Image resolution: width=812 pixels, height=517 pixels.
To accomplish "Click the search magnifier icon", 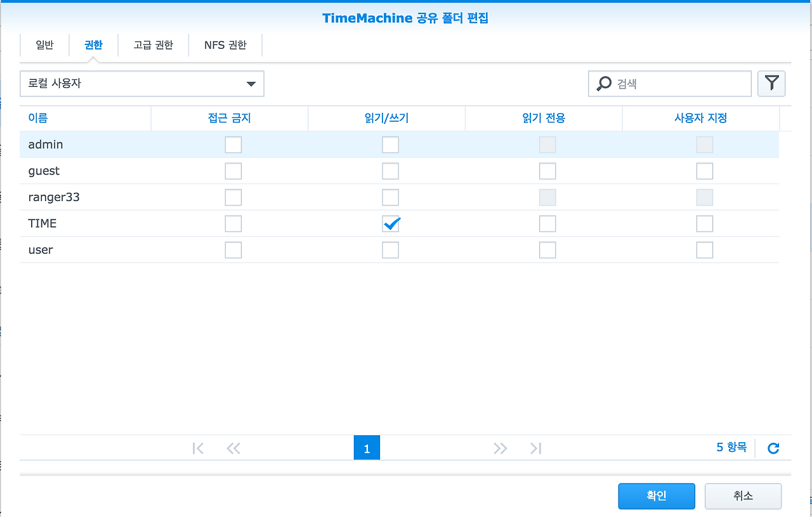I will (x=602, y=83).
